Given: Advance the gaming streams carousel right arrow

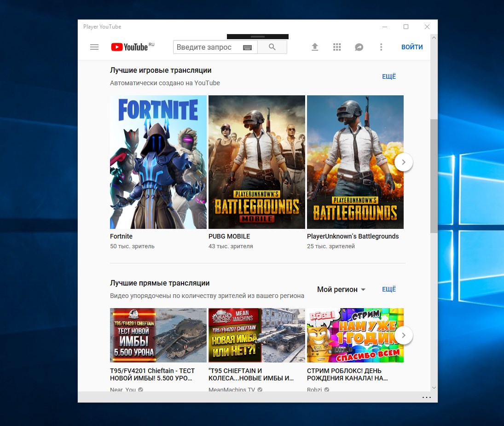Looking at the screenshot, I should click(x=404, y=162).
